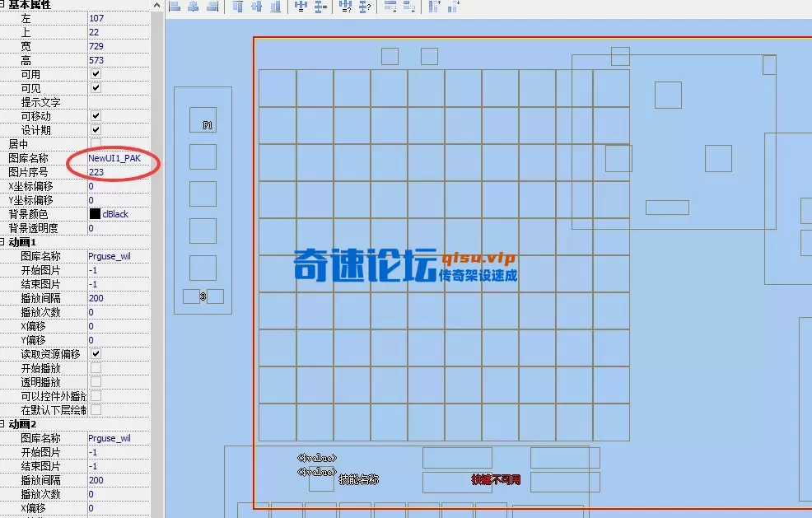Apply equal horizontal spacing icon
This screenshot has width=812, height=518.
(x=300, y=7)
